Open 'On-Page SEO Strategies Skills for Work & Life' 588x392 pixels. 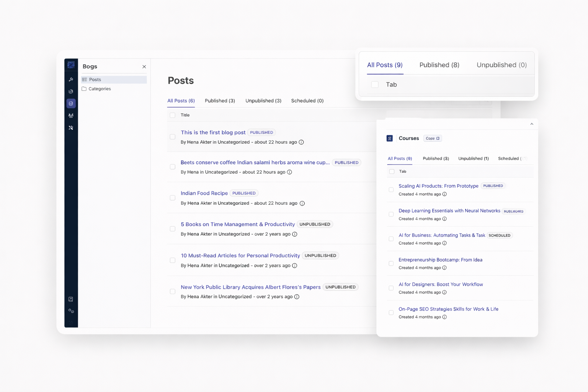click(x=448, y=309)
